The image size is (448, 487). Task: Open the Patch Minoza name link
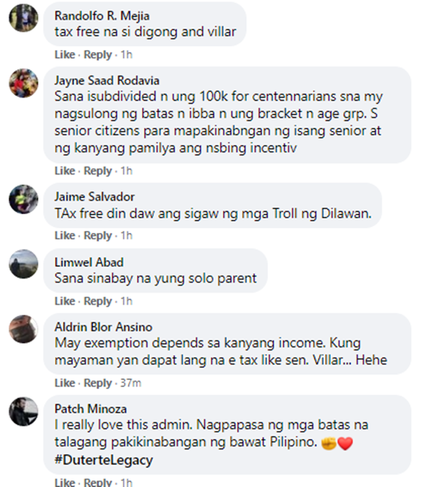tap(90, 409)
